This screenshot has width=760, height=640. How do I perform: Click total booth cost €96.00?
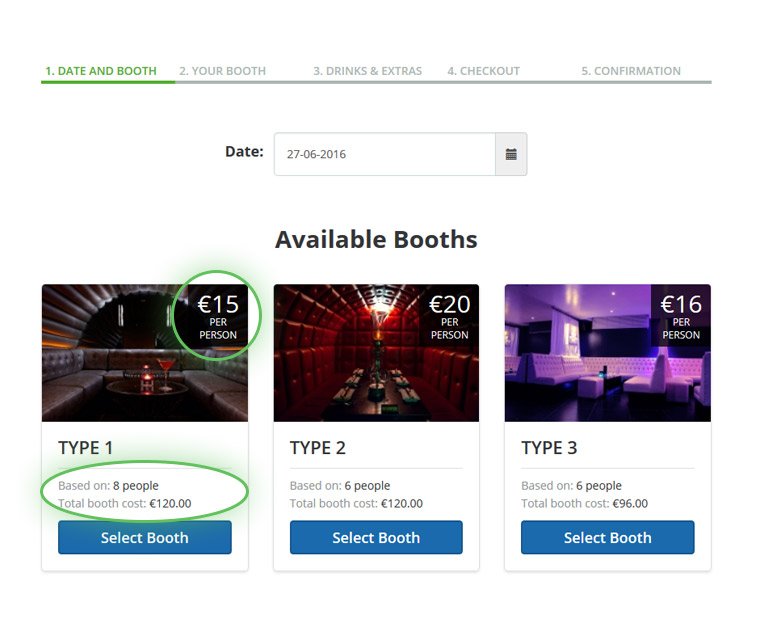[x=585, y=503]
